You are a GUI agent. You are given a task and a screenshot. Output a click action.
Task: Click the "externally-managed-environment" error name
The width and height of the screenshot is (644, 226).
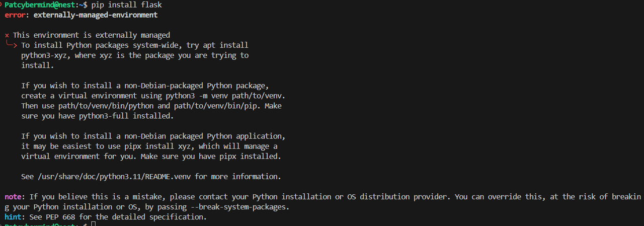[x=96, y=15]
